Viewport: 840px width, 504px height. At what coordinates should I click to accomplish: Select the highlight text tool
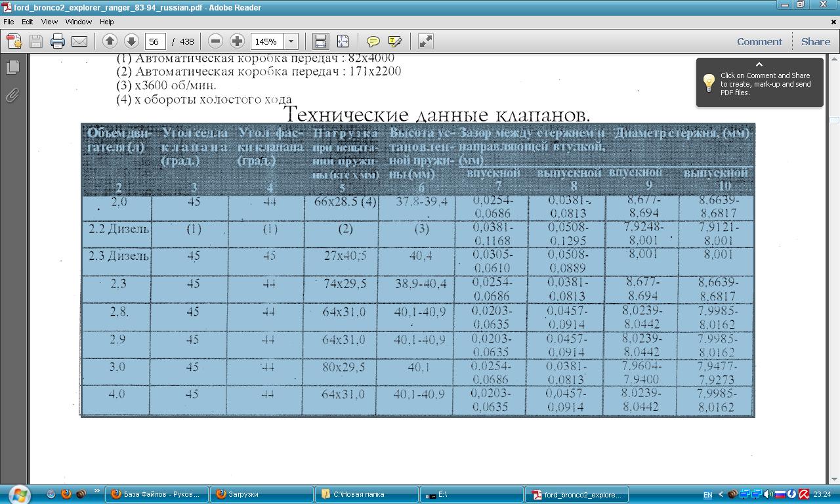[x=394, y=41]
